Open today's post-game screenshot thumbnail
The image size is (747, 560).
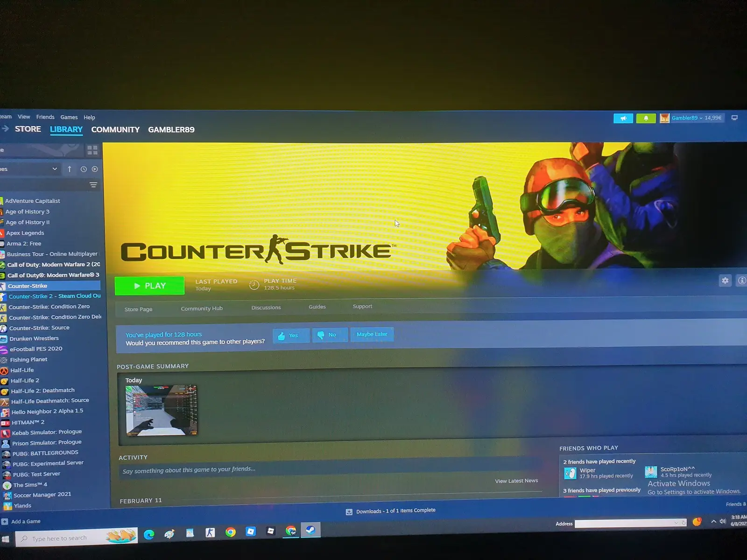click(x=161, y=410)
